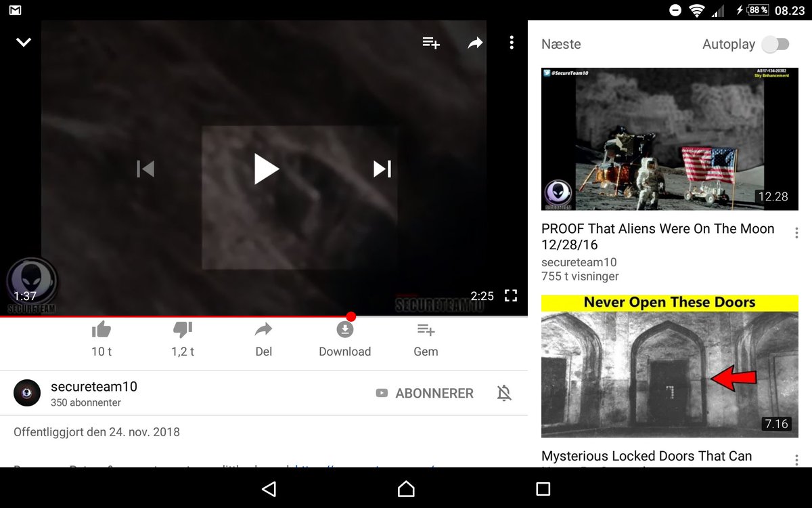Collapse the video player with down chevron
The width and height of the screenshot is (812, 508).
24,43
